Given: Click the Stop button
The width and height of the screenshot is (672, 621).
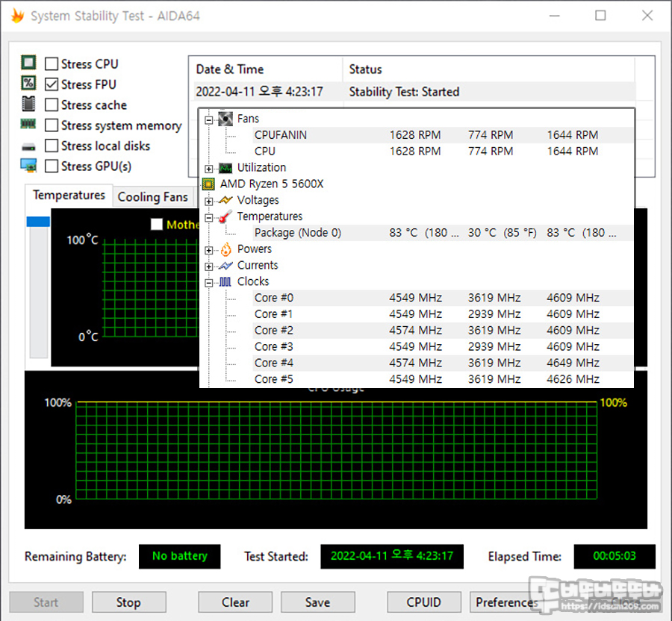Looking at the screenshot, I should [129, 602].
